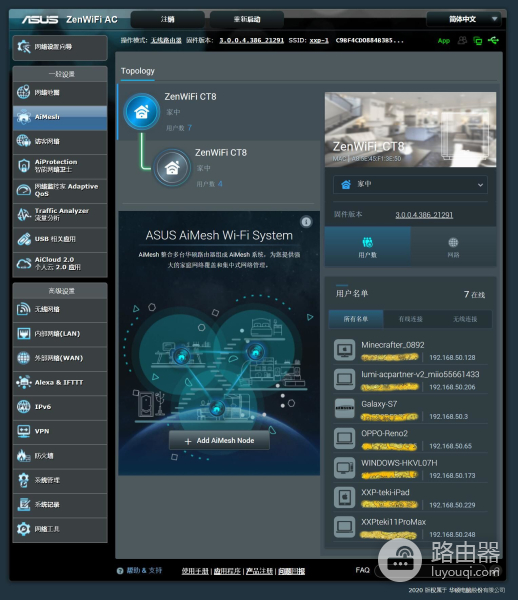Open the Guest Network (访客网络) page
Image resolution: width=518 pixels, height=600 pixels.
pos(60,142)
